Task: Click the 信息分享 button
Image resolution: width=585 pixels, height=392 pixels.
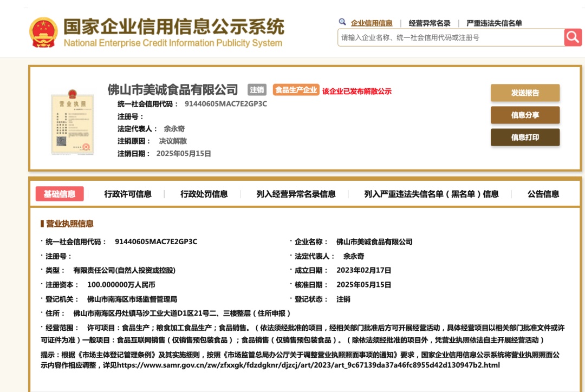Action: point(525,115)
